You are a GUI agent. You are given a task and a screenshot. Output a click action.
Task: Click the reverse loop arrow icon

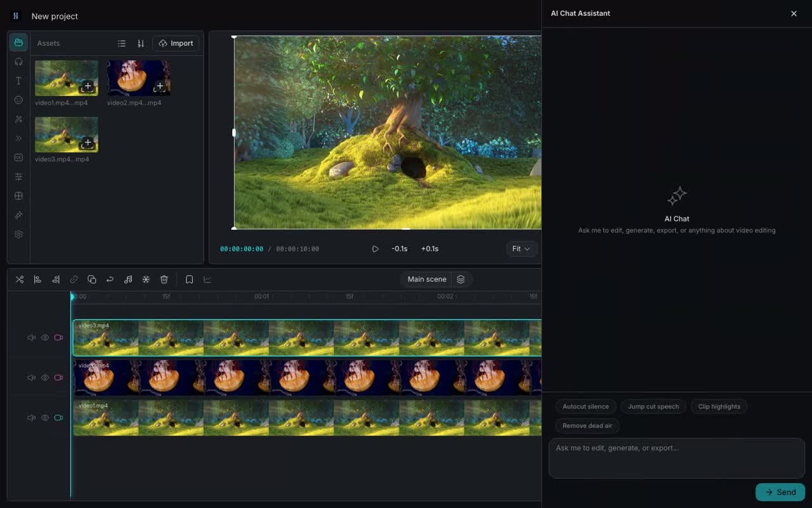point(110,279)
